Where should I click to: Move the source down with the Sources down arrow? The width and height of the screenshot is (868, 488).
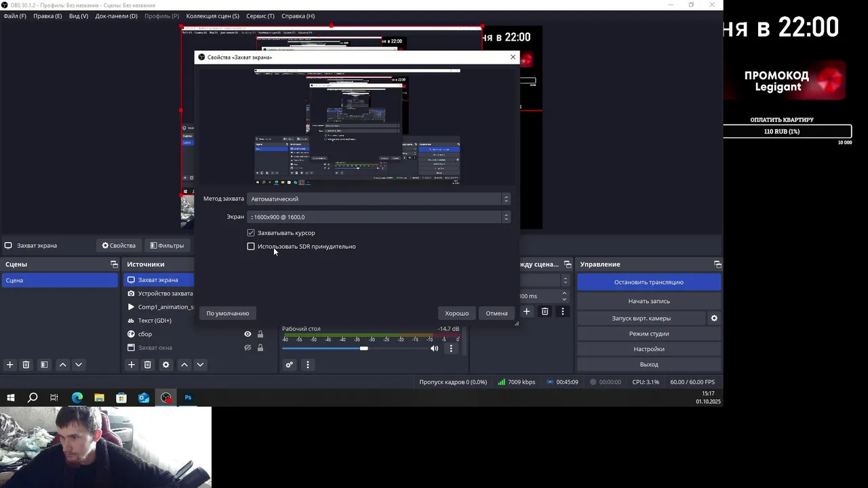pos(200,365)
